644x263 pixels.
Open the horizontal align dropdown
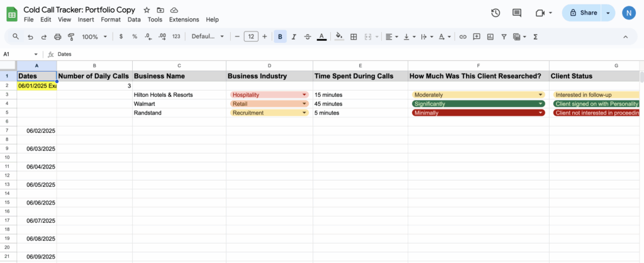click(392, 36)
